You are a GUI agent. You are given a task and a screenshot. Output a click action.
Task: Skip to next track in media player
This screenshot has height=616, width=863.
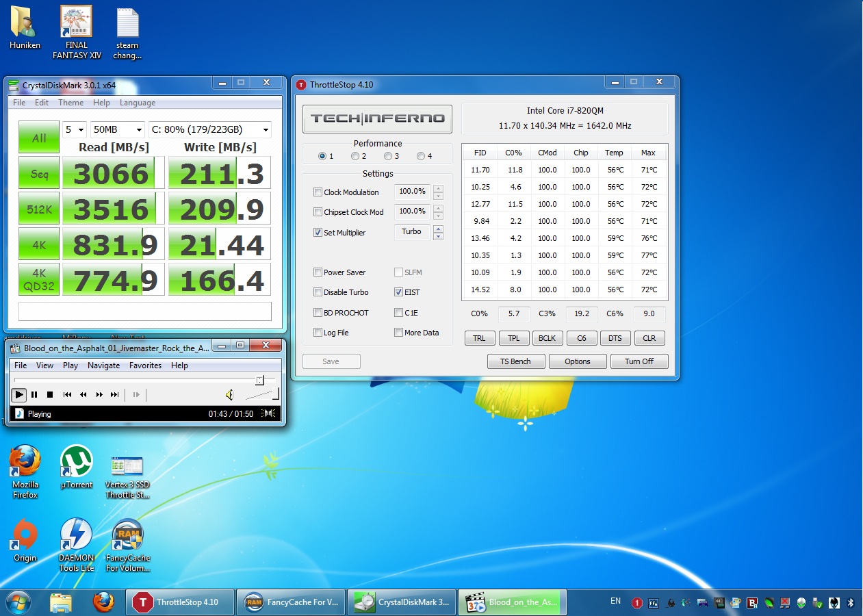pyautogui.click(x=115, y=394)
